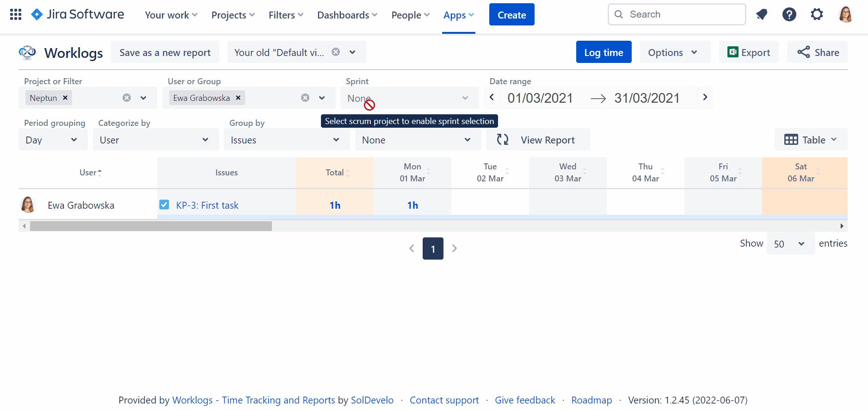Open the People menu
Image resolution: width=868 pixels, height=410 pixels.
(411, 15)
